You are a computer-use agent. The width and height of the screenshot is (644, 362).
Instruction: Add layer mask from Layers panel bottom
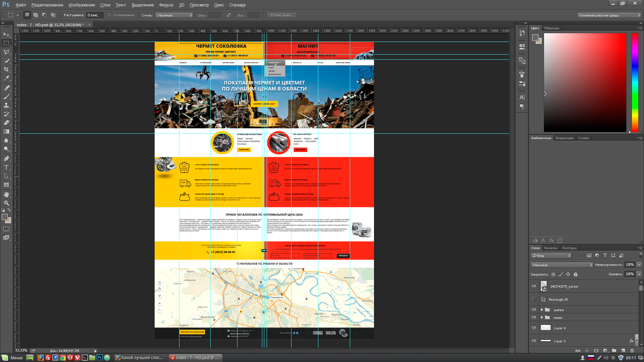coord(596,351)
